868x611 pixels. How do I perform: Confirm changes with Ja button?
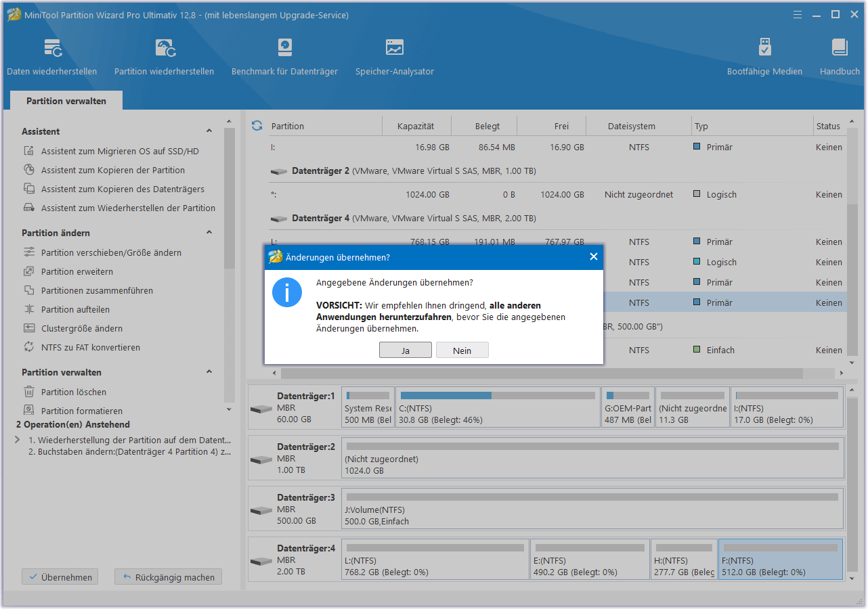click(406, 350)
